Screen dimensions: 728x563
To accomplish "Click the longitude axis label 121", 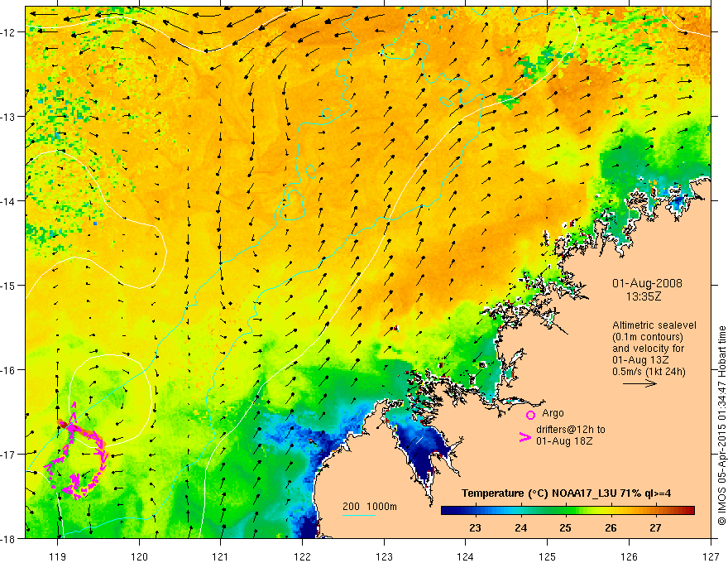I will tap(221, 556).
